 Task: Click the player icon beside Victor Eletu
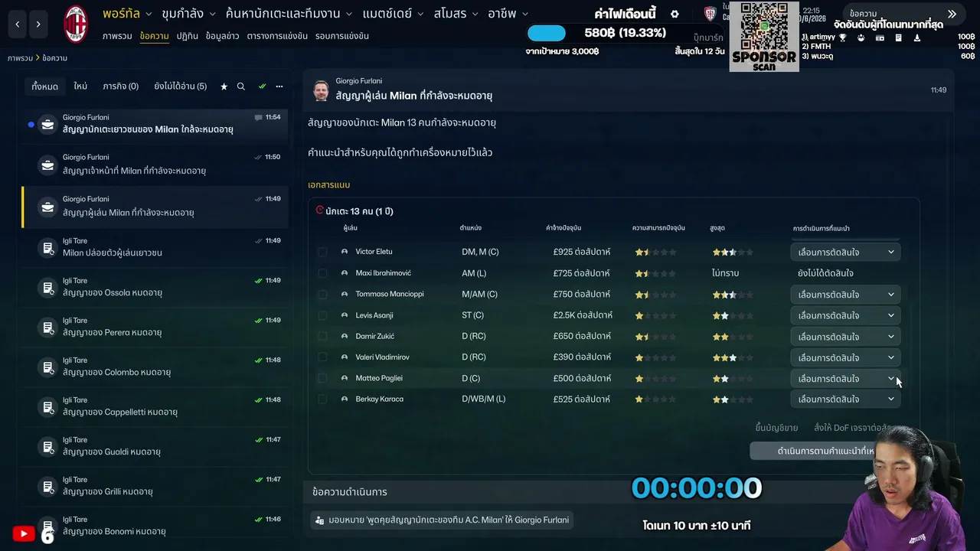click(x=345, y=252)
